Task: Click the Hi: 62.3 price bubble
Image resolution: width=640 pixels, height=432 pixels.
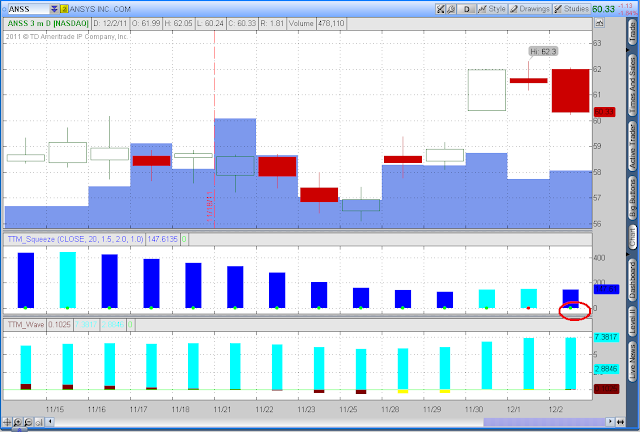Action: pyautogui.click(x=544, y=51)
